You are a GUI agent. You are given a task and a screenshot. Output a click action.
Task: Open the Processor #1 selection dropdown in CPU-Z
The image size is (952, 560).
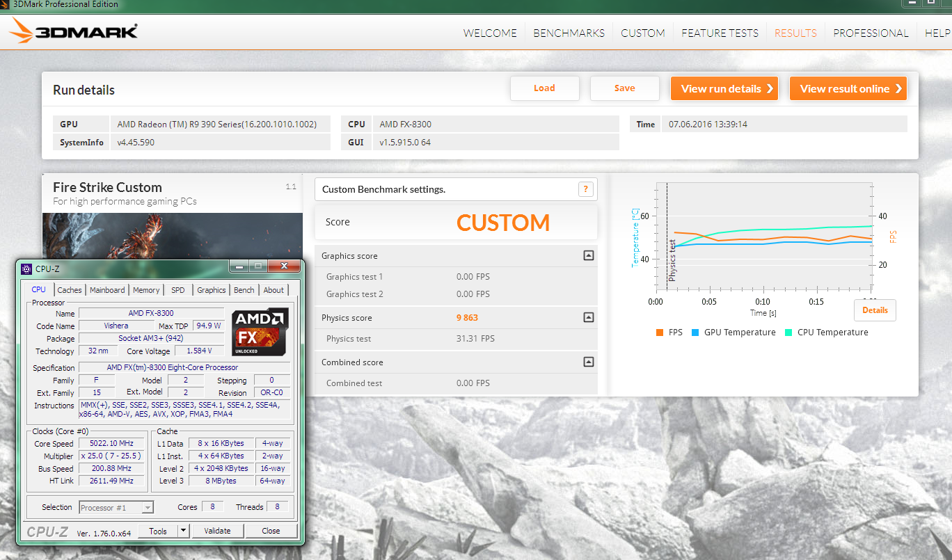coord(116,508)
